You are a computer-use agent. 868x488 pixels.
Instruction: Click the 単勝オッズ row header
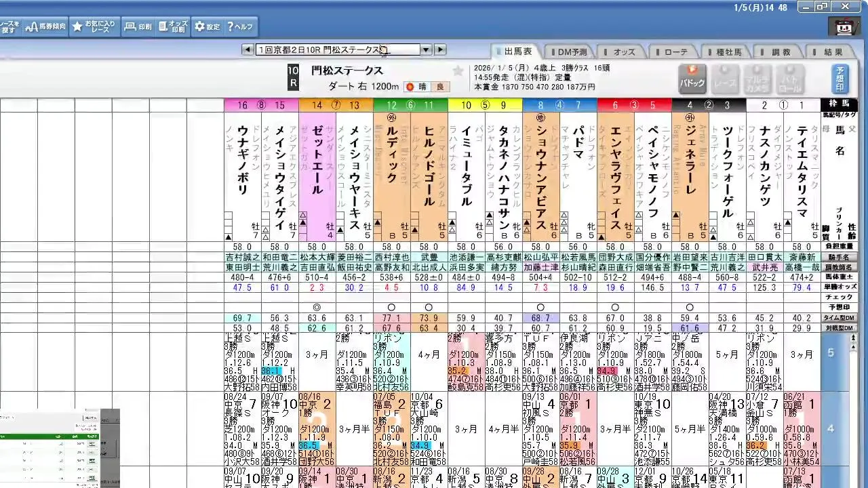[839, 287]
